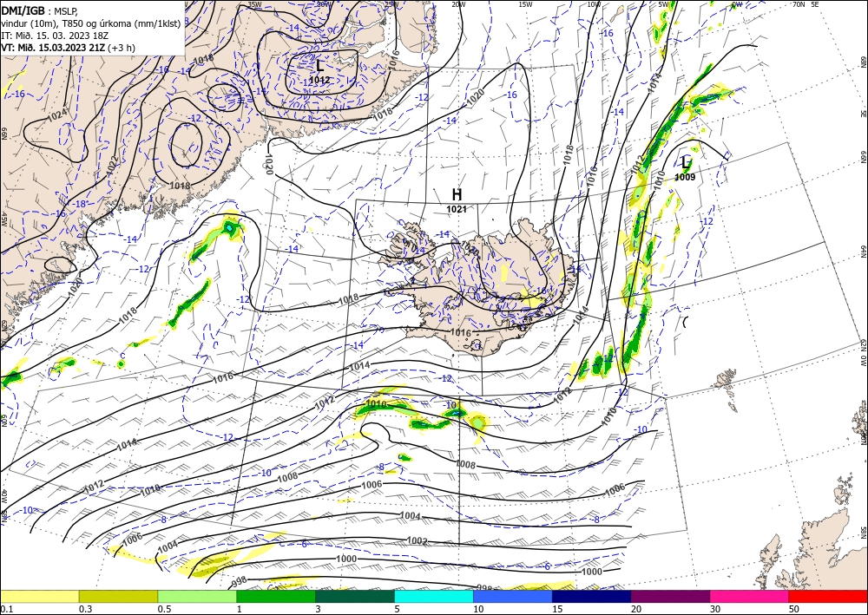
Task: Click the 25W longitude label at top
Action: pos(391,4)
